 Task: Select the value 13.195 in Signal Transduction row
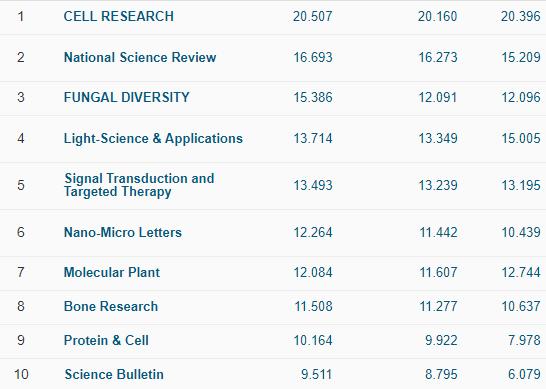[x=521, y=185]
